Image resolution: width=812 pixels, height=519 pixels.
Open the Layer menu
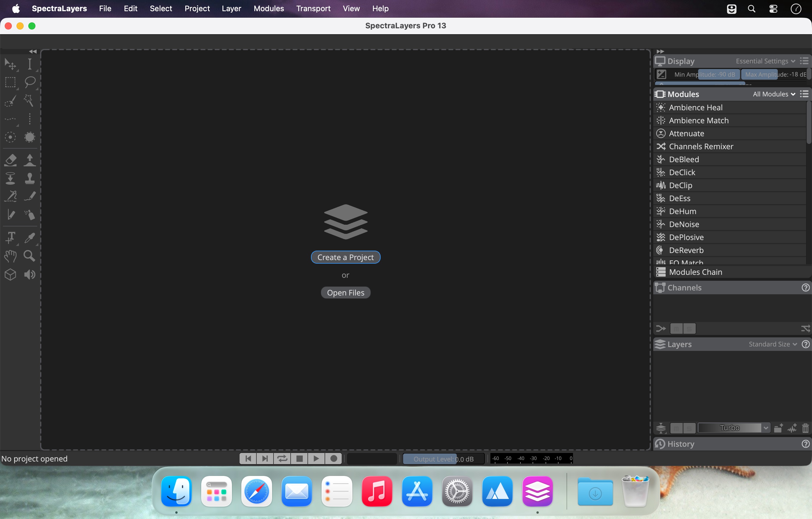(231, 9)
